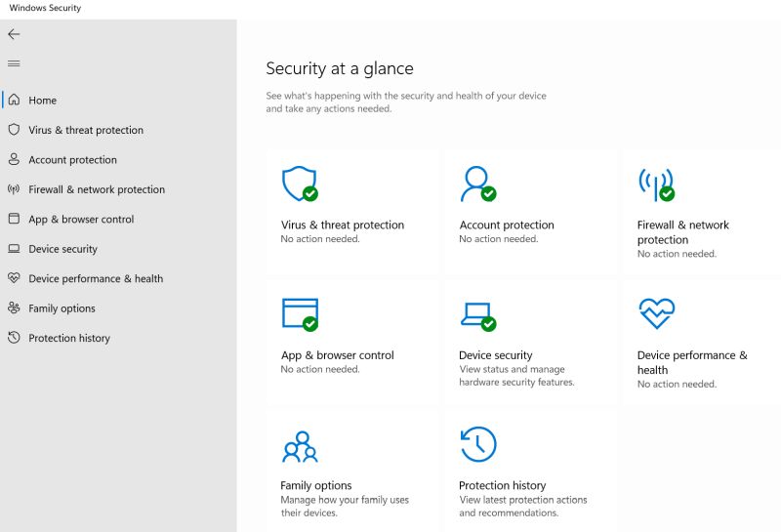Click 'No action needed' under Account protection tile

499,239
